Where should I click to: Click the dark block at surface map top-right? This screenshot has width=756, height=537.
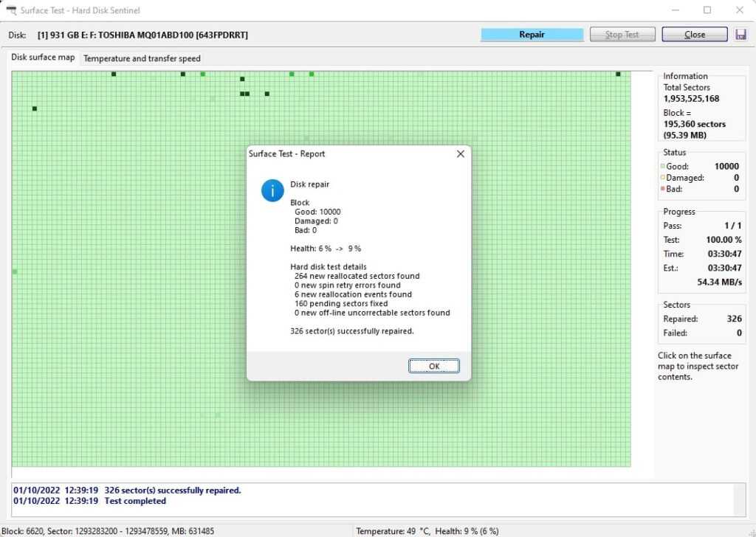[x=618, y=74]
